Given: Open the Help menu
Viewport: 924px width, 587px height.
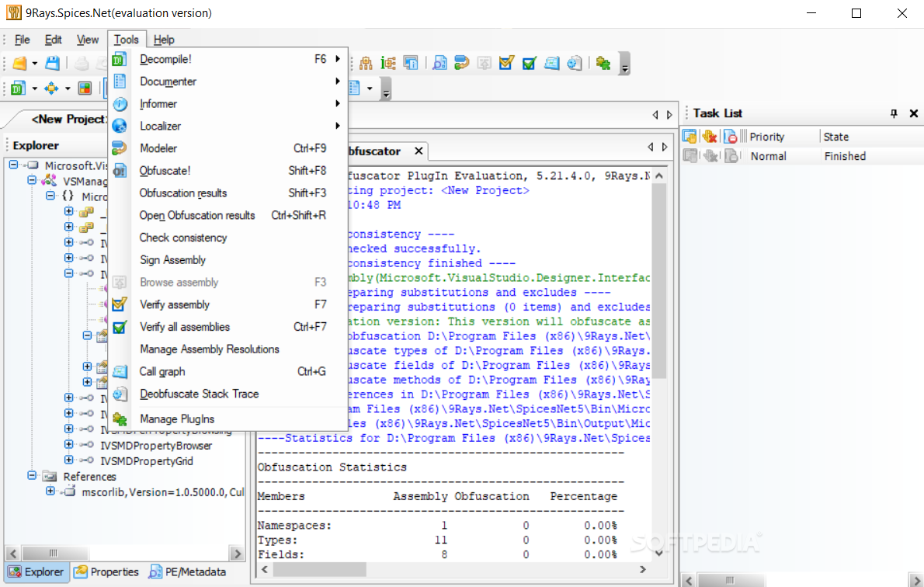Looking at the screenshot, I should pyautogui.click(x=164, y=40).
